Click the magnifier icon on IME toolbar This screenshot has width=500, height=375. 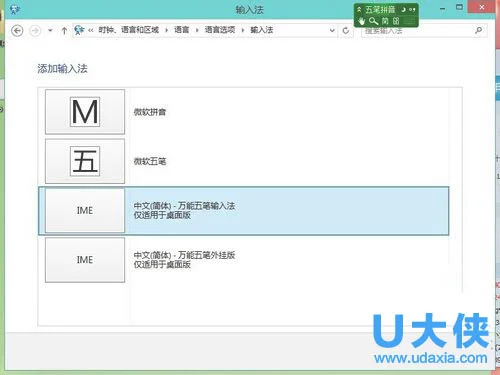373,21
